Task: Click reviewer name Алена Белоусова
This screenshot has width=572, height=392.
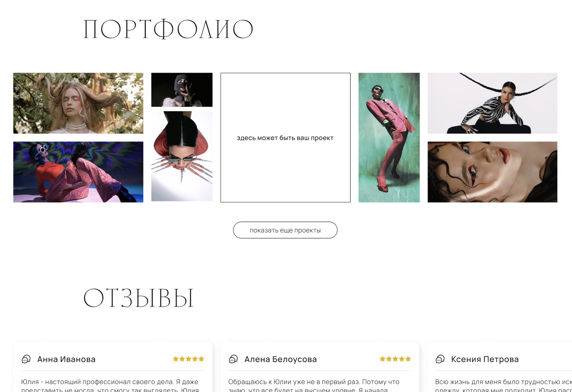Action: point(280,360)
